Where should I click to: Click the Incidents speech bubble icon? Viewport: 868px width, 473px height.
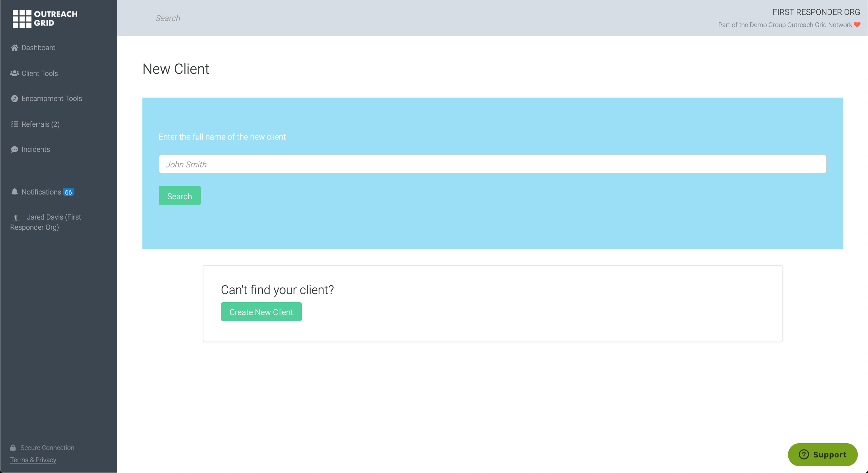(x=14, y=149)
